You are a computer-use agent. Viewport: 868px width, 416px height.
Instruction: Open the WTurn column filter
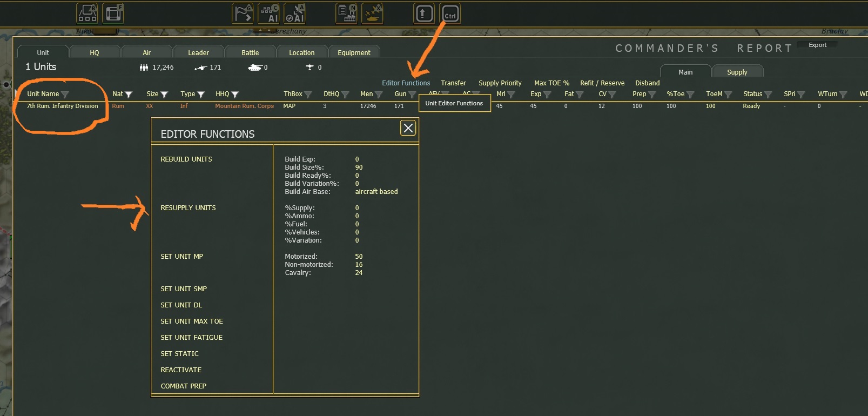coord(843,95)
